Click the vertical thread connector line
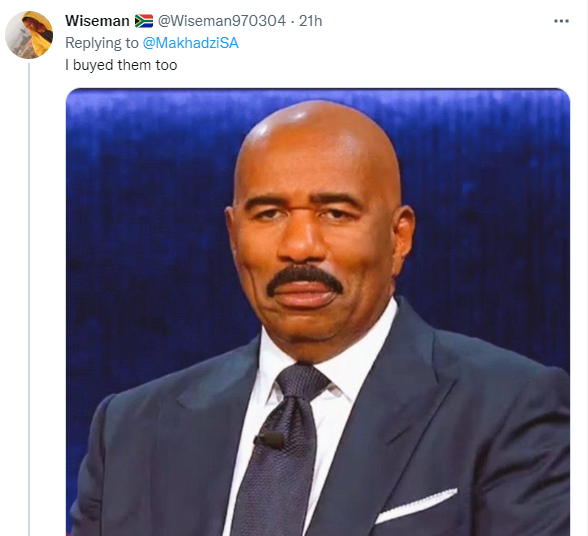 pos(29,299)
